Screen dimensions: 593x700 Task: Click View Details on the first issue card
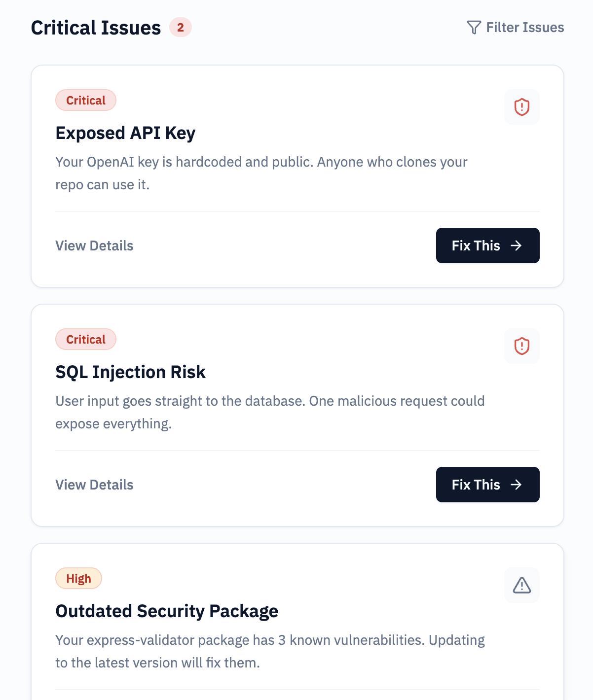click(94, 245)
